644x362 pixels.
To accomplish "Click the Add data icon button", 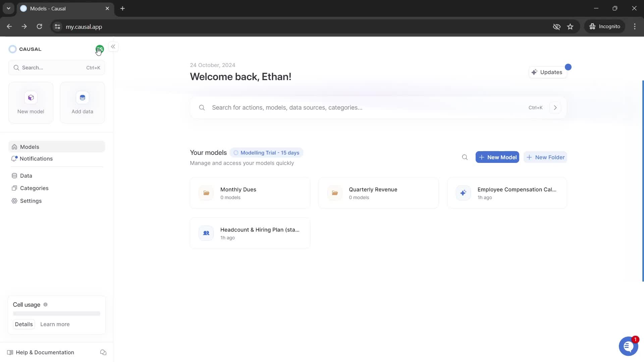I will [82, 98].
